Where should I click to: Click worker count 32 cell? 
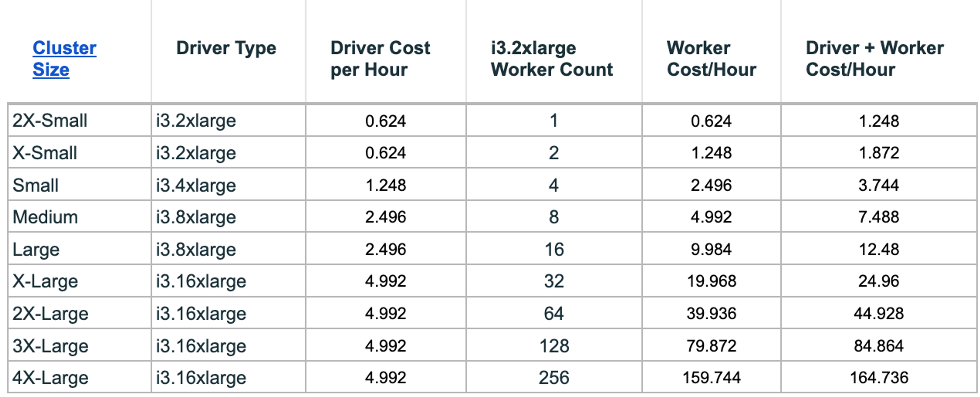(554, 281)
